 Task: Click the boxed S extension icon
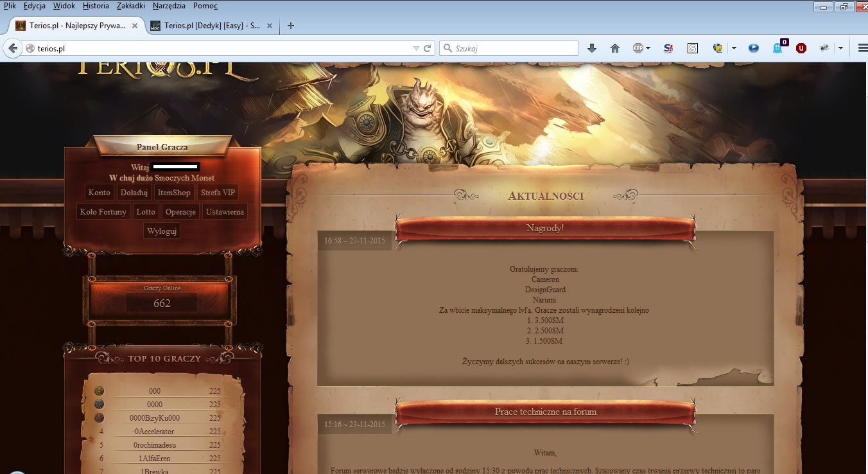pyautogui.click(x=693, y=48)
